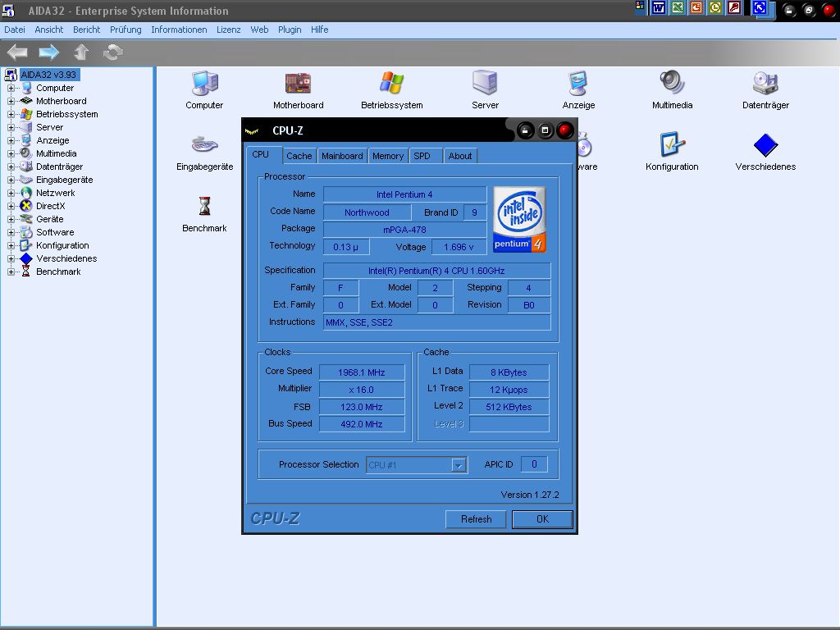
Task: Select Geräte in the tree
Action: pyautogui.click(x=50, y=219)
